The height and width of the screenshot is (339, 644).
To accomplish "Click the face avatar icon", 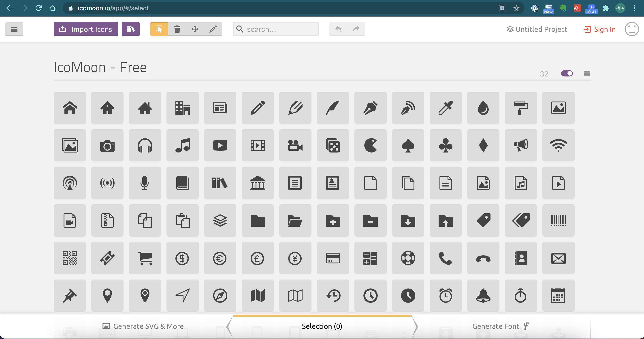I will coord(632,29).
